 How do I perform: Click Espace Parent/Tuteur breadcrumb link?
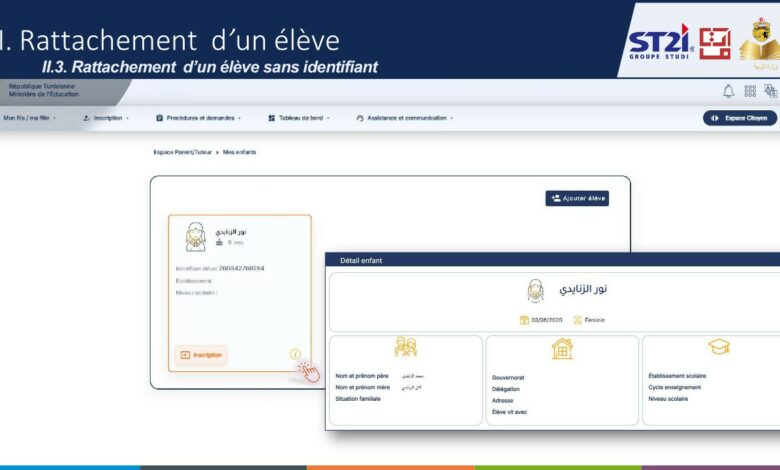pos(183,152)
